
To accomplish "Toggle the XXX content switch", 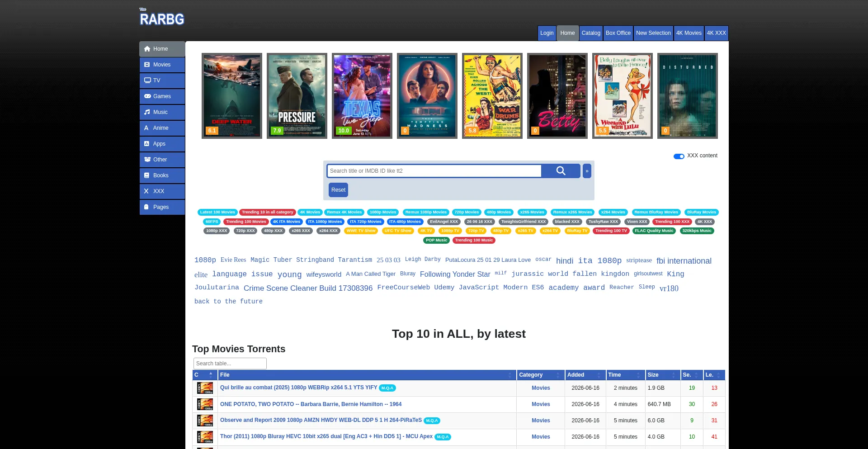I will pyautogui.click(x=679, y=156).
